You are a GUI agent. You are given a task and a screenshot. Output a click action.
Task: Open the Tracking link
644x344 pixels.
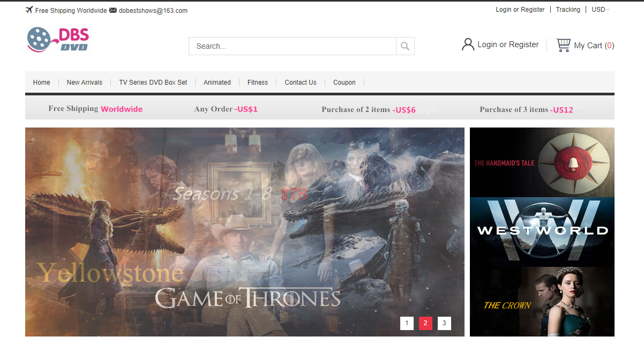568,10
